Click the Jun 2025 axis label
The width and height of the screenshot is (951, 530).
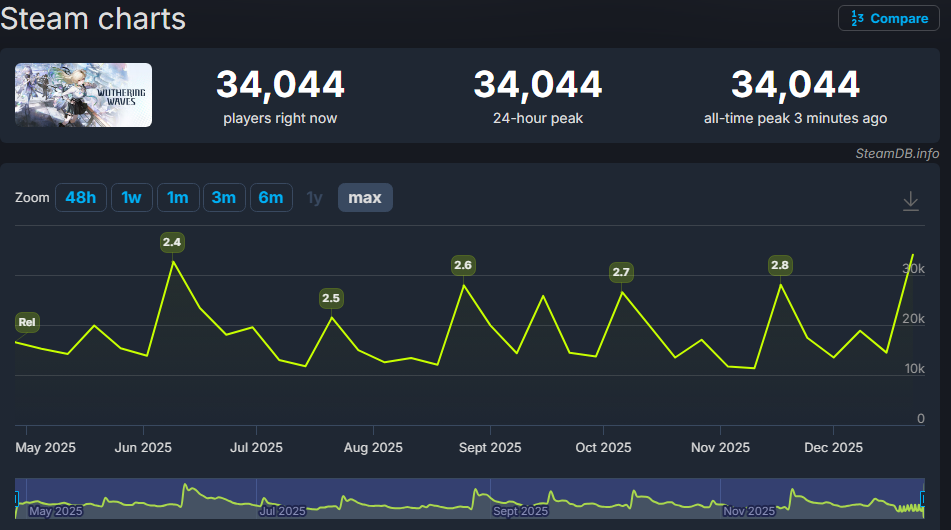(x=143, y=448)
